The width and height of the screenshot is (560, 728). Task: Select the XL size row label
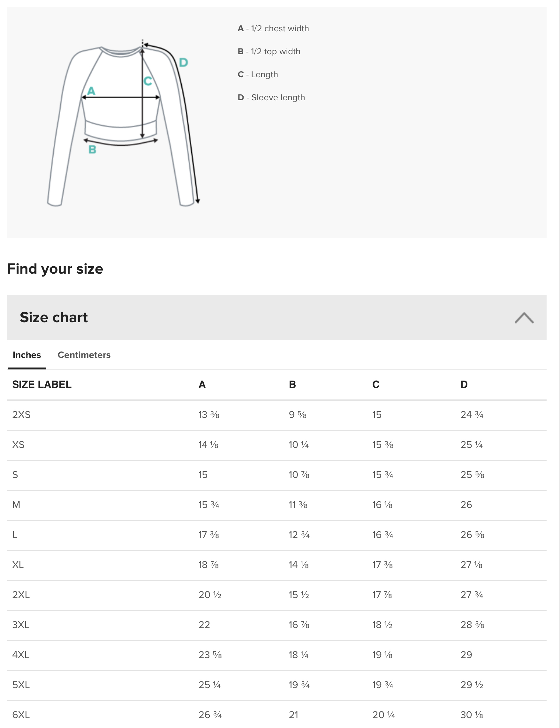(18, 565)
